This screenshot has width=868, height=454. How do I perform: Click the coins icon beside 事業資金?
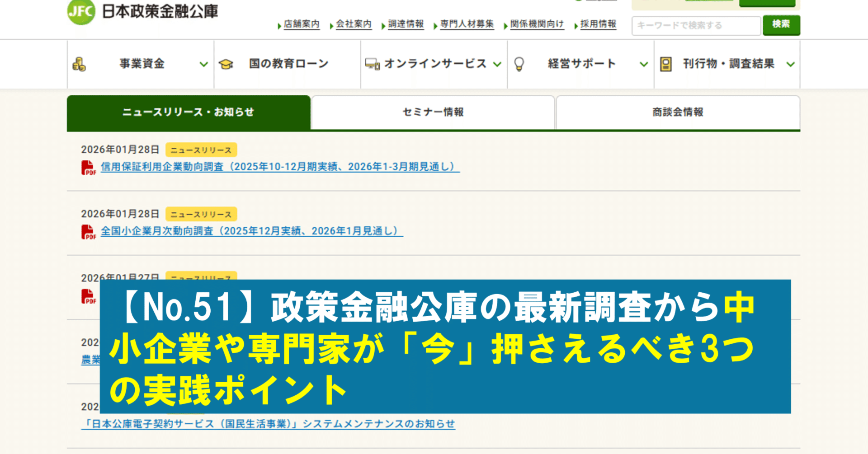click(x=80, y=64)
